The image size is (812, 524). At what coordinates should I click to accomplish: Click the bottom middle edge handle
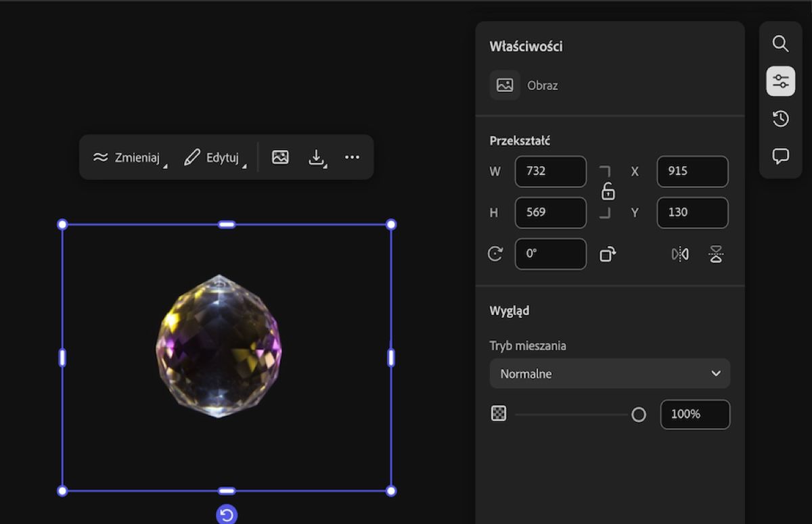point(227,491)
